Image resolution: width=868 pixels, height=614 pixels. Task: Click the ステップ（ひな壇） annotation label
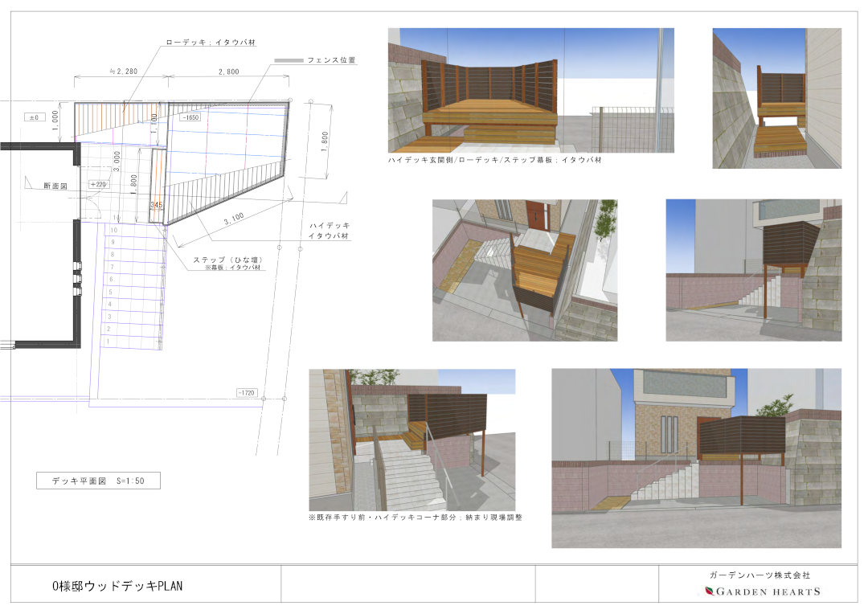(x=227, y=259)
